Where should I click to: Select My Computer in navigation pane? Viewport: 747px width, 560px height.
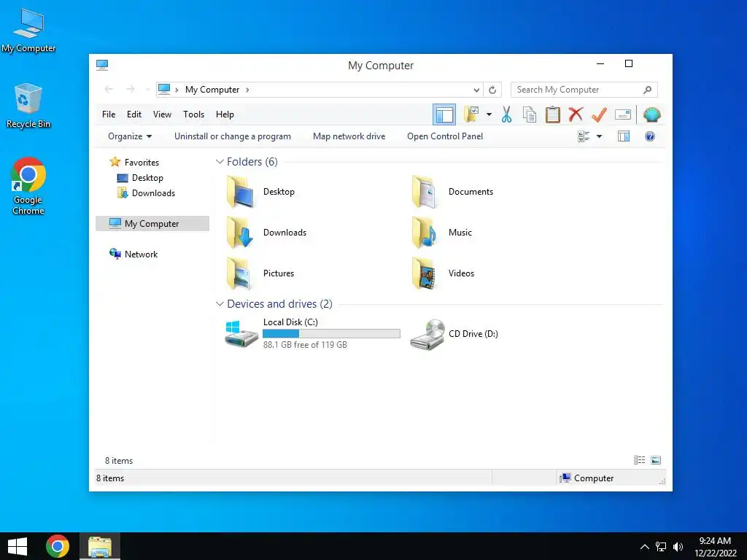(152, 223)
